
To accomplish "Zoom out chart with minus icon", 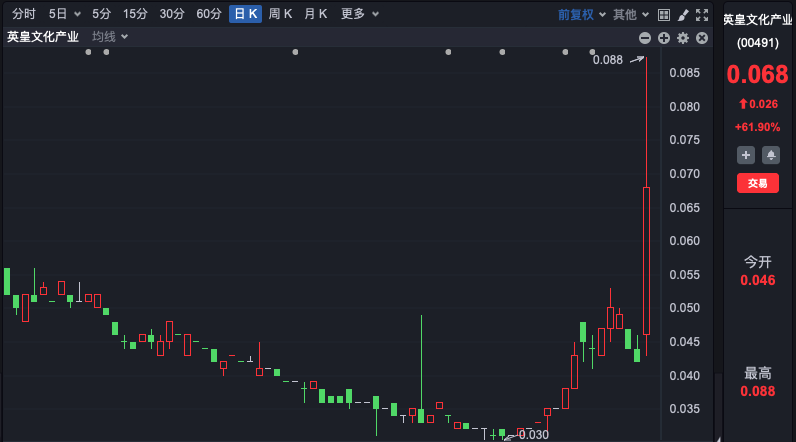I will pos(645,38).
